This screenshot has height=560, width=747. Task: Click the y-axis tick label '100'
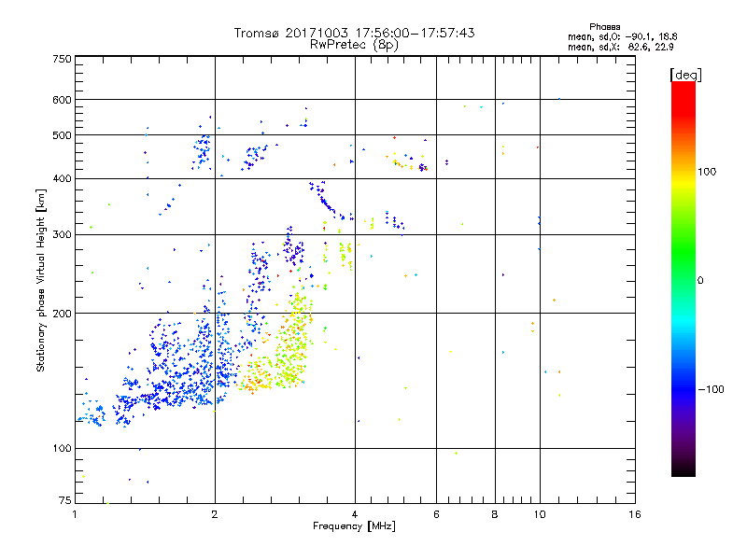[62, 448]
